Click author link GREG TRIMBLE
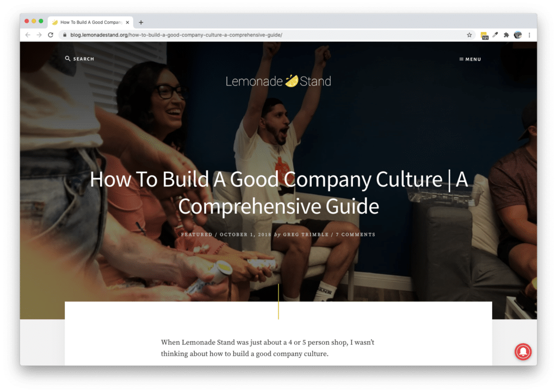The height and width of the screenshot is (392, 557). pos(306,235)
